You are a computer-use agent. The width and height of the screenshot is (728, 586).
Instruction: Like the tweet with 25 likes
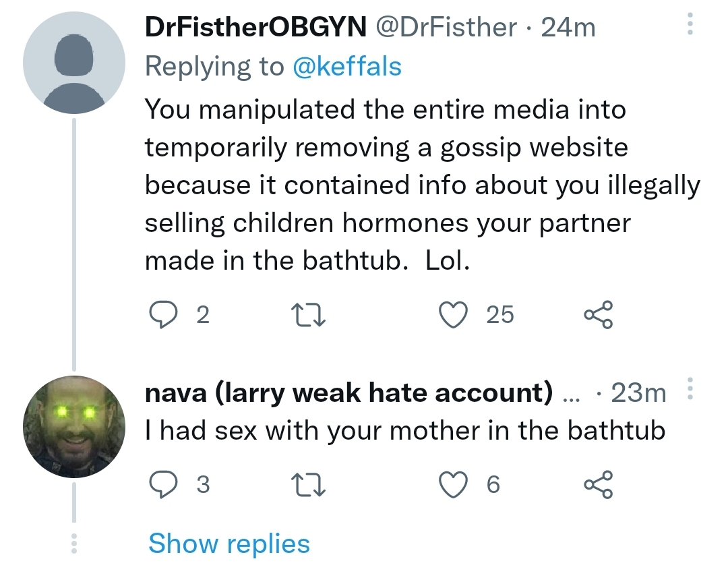(x=454, y=314)
